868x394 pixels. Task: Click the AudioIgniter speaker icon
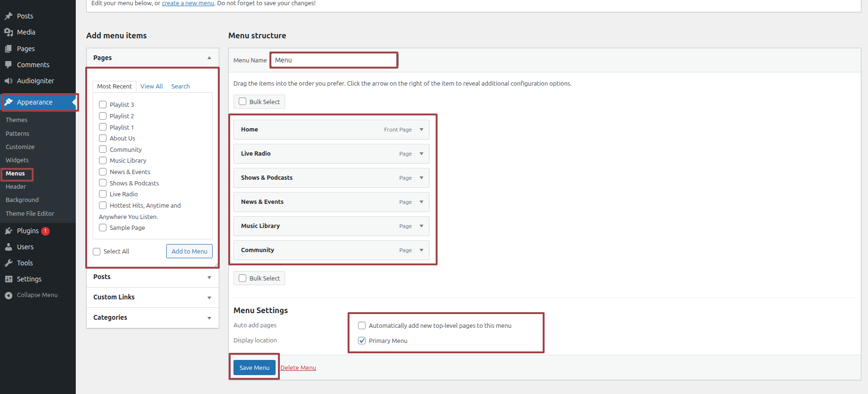point(9,81)
